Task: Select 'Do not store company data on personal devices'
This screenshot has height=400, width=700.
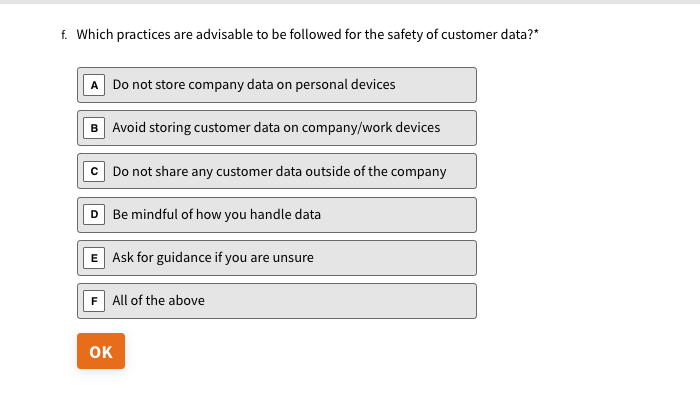Action: coord(277,85)
